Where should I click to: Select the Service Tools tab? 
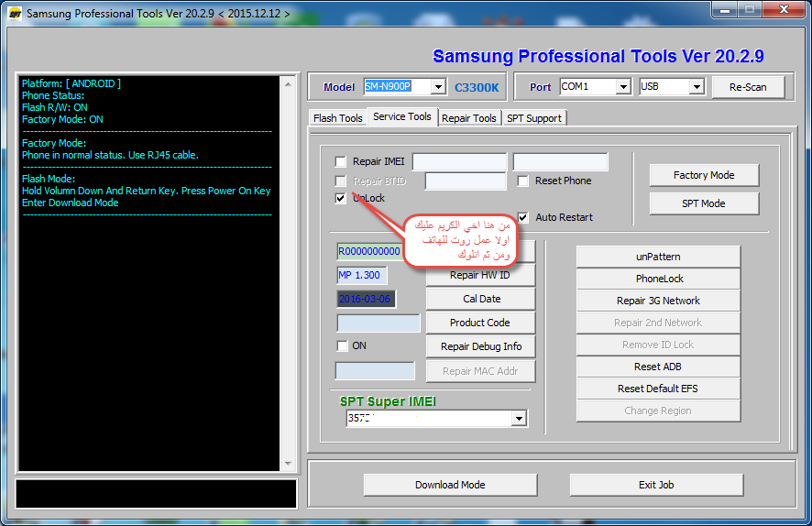coord(402,117)
